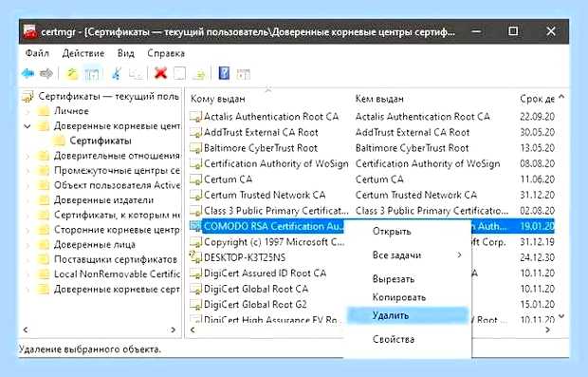The image size is (588, 377).
Task: Click the red X delete toolbar icon
Action: pos(160,73)
